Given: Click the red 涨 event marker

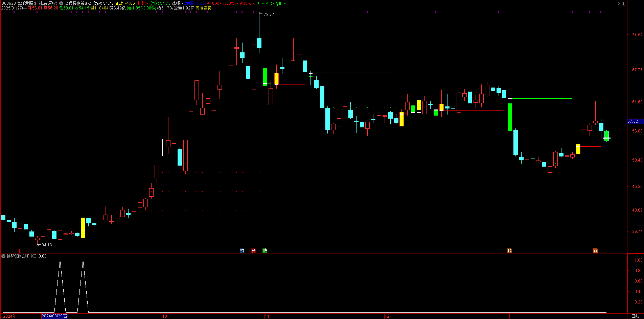Looking at the screenshot, I should tap(253, 250).
